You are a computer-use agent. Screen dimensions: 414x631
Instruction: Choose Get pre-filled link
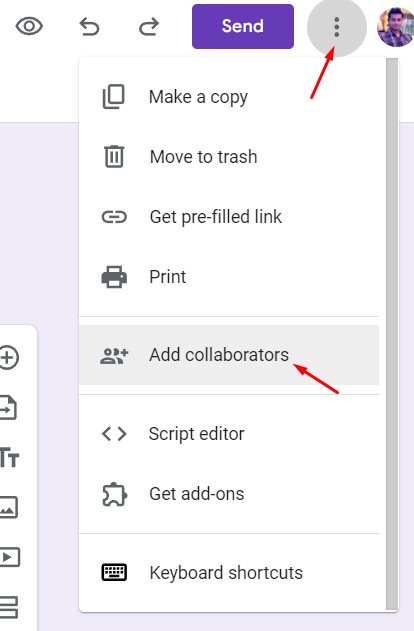point(229,217)
